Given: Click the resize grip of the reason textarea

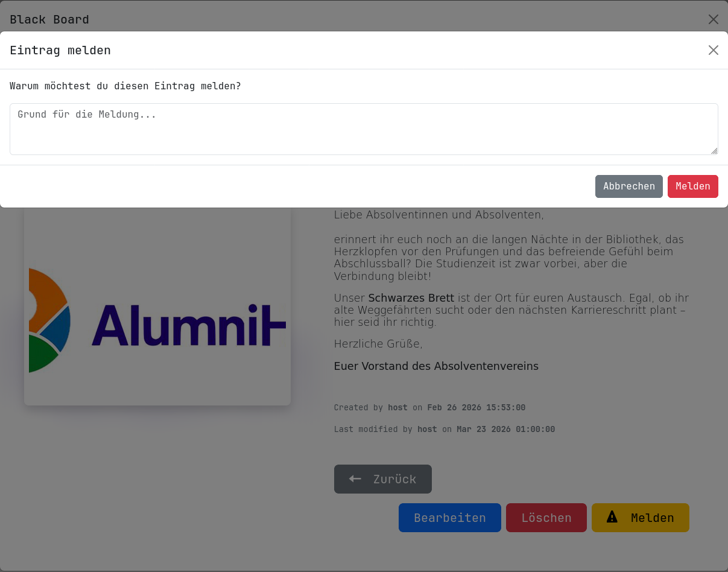Looking at the screenshot, I should 714,151.
